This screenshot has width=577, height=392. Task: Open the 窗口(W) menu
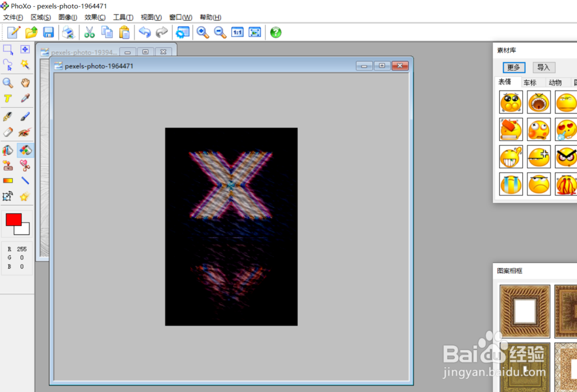(x=180, y=17)
